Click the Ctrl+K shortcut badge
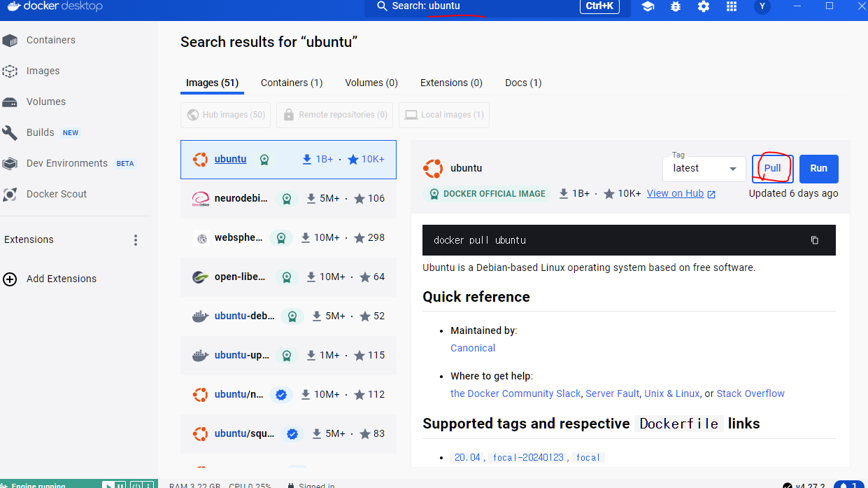The image size is (868, 488). click(x=599, y=6)
